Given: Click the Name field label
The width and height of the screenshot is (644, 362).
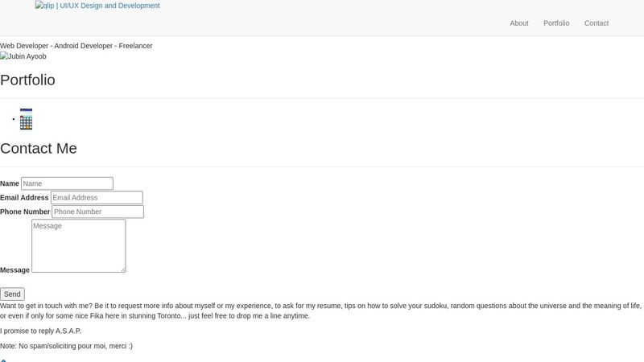Looking at the screenshot, I should pyautogui.click(x=10, y=183).
